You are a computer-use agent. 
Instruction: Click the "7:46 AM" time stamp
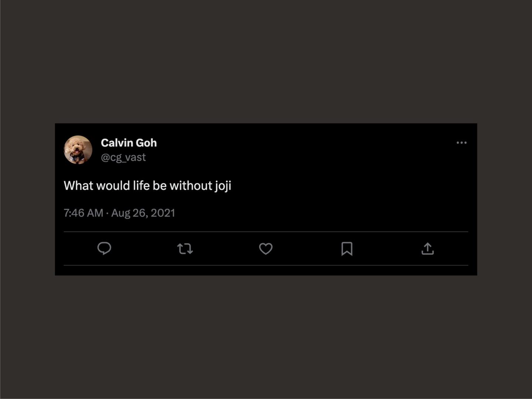click(x=83, y=213)
